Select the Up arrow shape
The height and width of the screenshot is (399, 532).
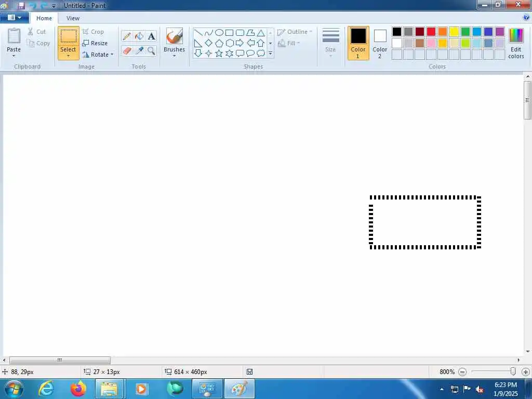click(261, 43)
